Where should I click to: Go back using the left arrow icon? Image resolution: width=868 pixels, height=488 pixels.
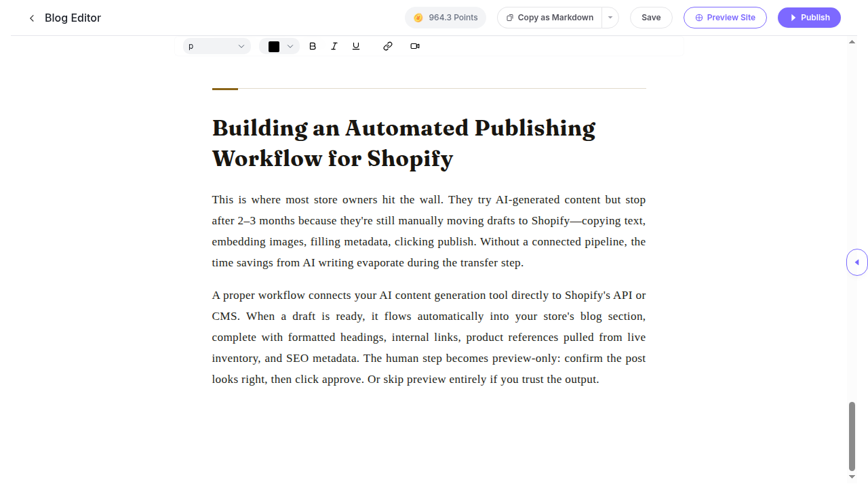click(x=31, y=18)
